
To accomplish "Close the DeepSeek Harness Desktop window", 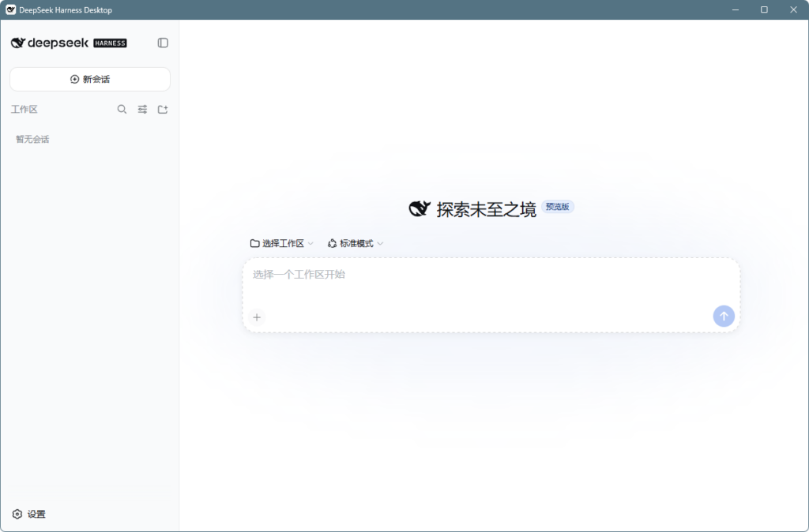I will click(x=793, y=9).
